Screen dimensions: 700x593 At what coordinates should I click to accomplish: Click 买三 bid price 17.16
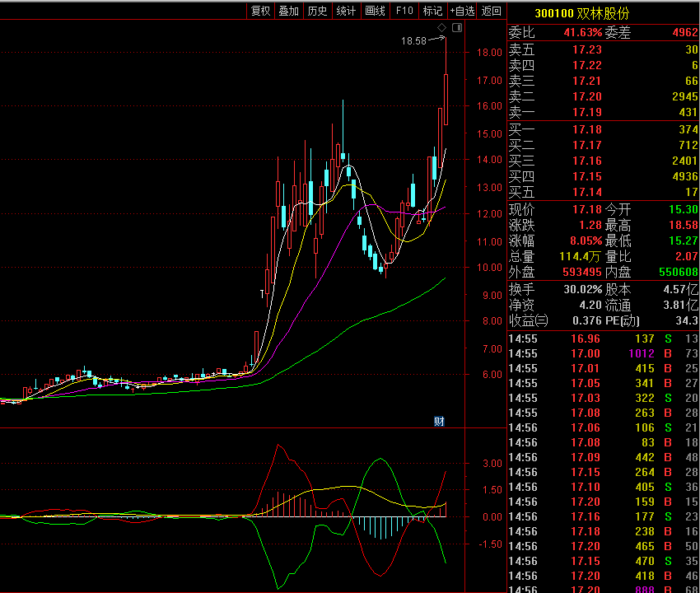(587, 161)
